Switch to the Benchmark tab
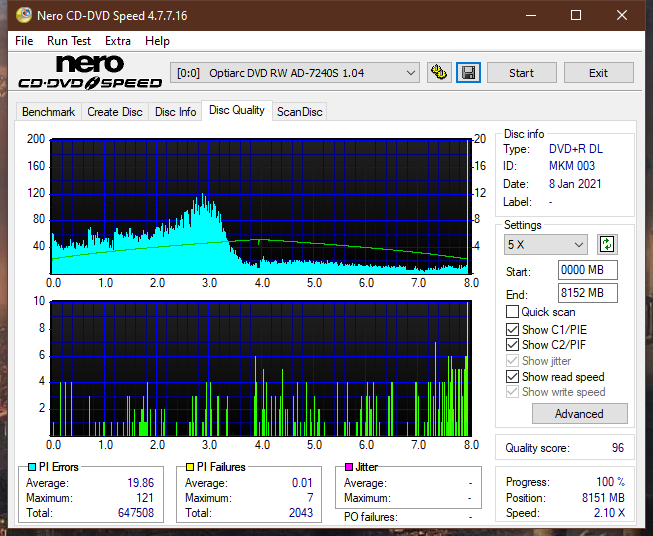The height and width of the screenshot is (536, 653). (48, 112)
